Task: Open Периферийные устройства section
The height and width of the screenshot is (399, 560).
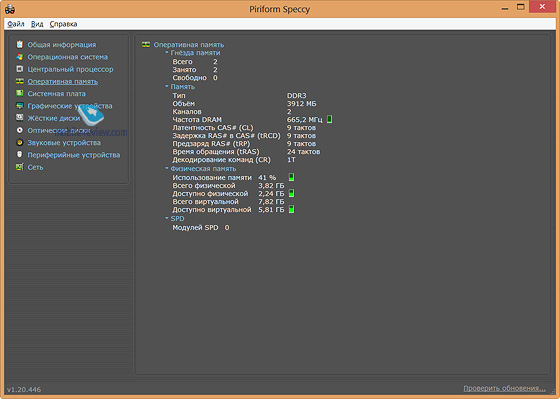Action: click(74, 155)
